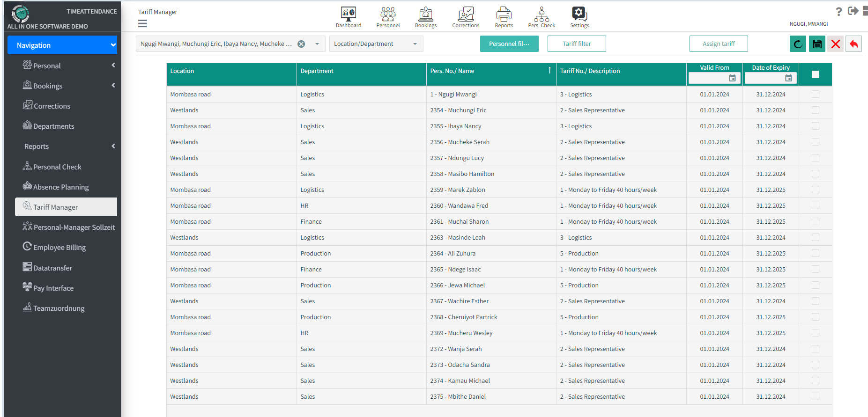Open Bookings from the top toolbar

425,17
